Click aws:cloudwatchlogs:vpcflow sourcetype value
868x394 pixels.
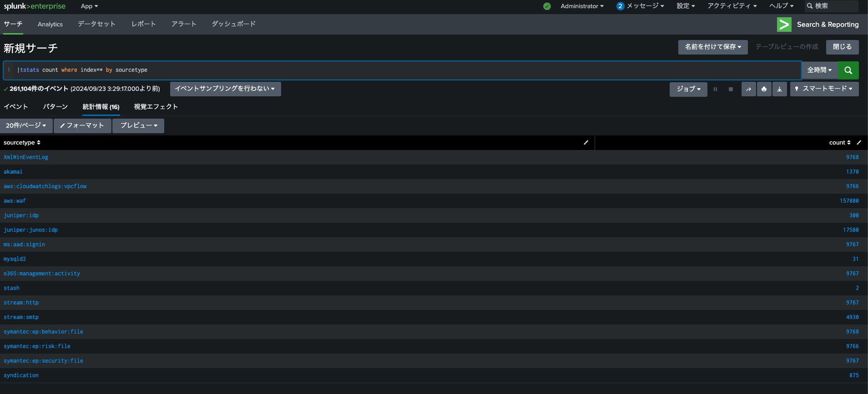coord(45,186)
